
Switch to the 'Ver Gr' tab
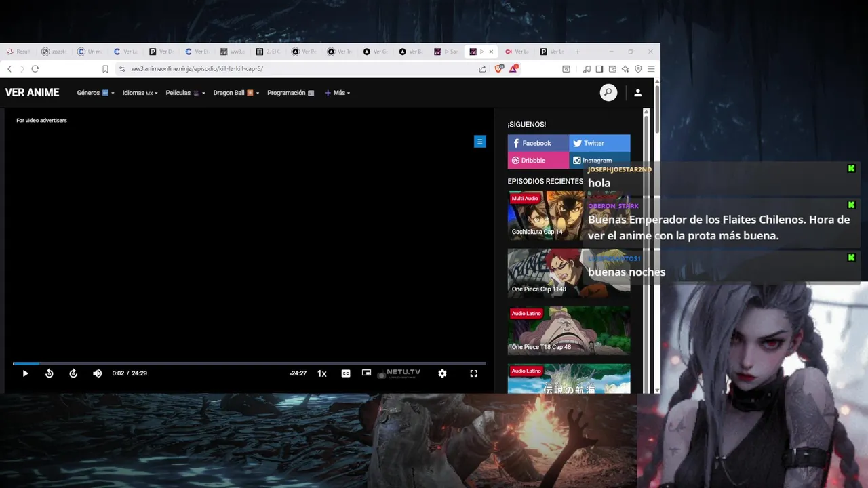[377, 52]
